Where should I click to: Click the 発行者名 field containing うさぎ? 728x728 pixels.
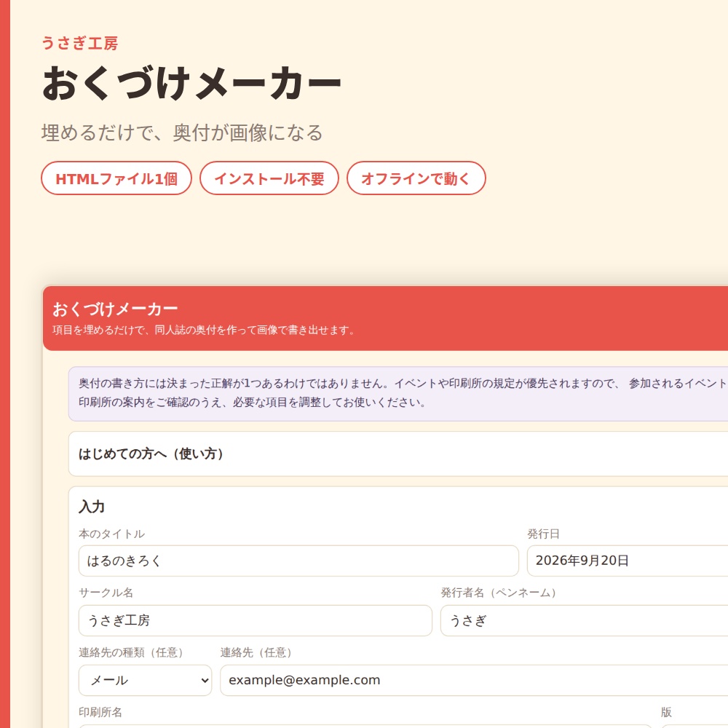point(584,621)
